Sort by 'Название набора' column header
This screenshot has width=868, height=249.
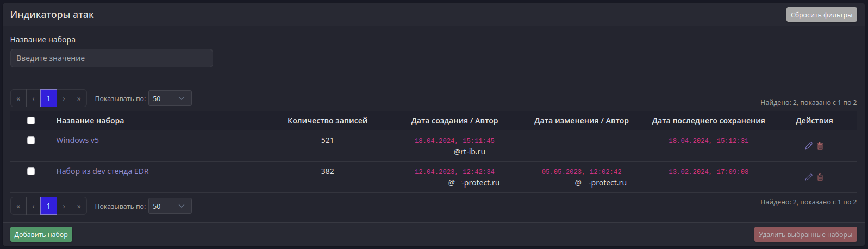[90, 121]
